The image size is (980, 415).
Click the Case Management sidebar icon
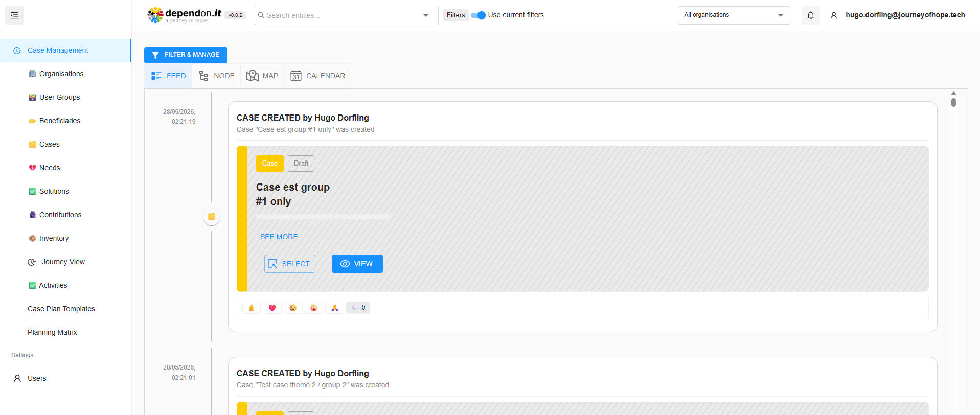(17, 50)
